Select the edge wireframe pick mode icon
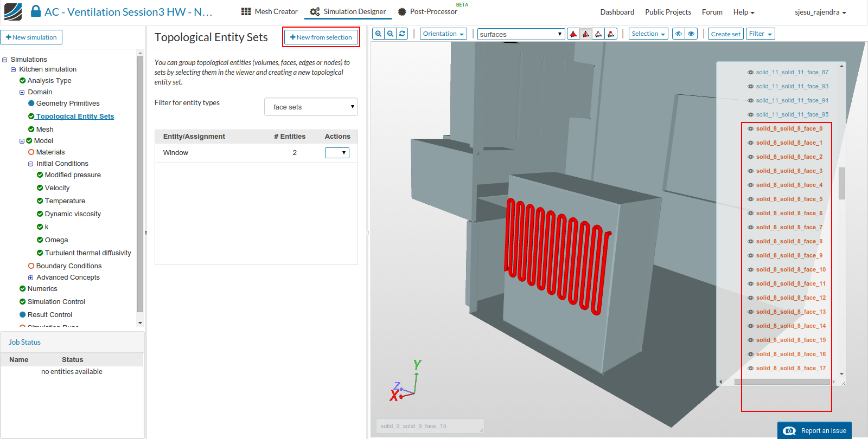 pyautogui.click(x=598, y=34)
